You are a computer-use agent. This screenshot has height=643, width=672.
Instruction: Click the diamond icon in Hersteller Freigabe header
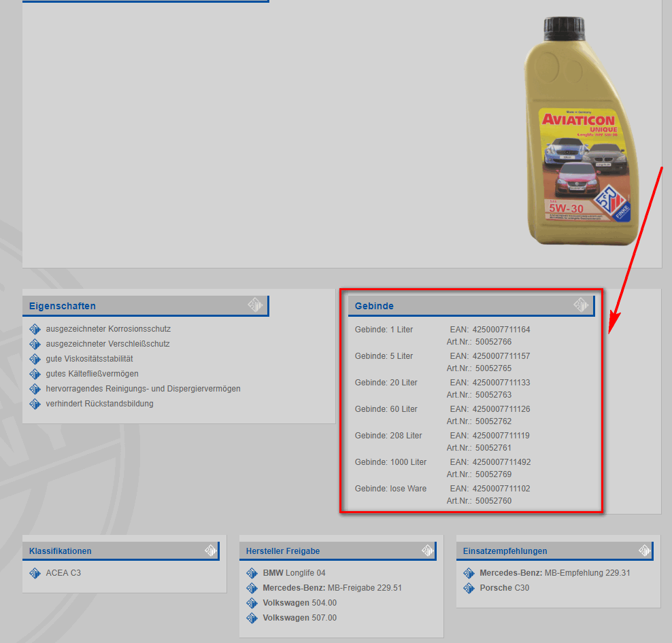[427, 551]
